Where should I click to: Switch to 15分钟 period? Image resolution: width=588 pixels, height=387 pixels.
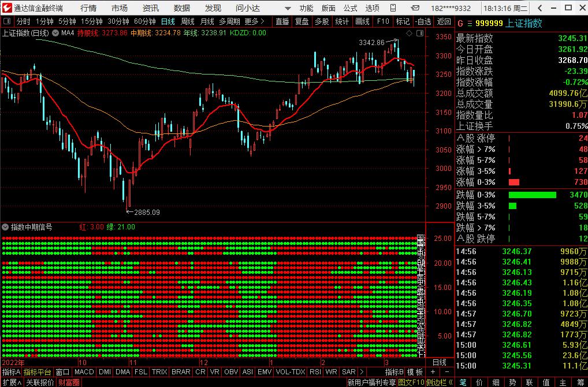(x=91, y=22)
